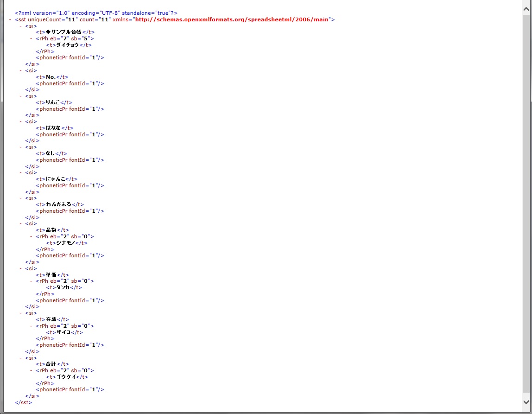Click the text ◆サンプル台帳
The height and width of the screenshot is (414, 532).
(x=64, y=32)
